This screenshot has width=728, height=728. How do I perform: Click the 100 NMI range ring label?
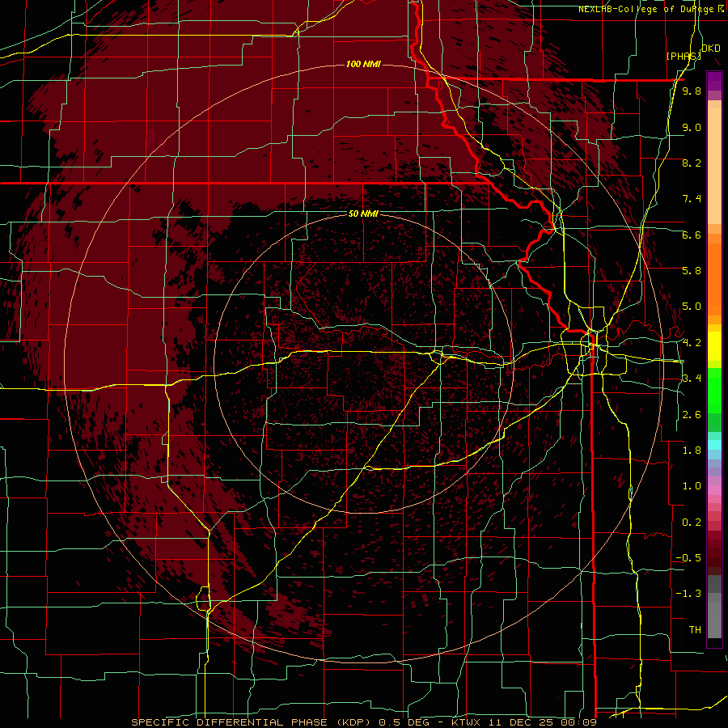[363, 64]
